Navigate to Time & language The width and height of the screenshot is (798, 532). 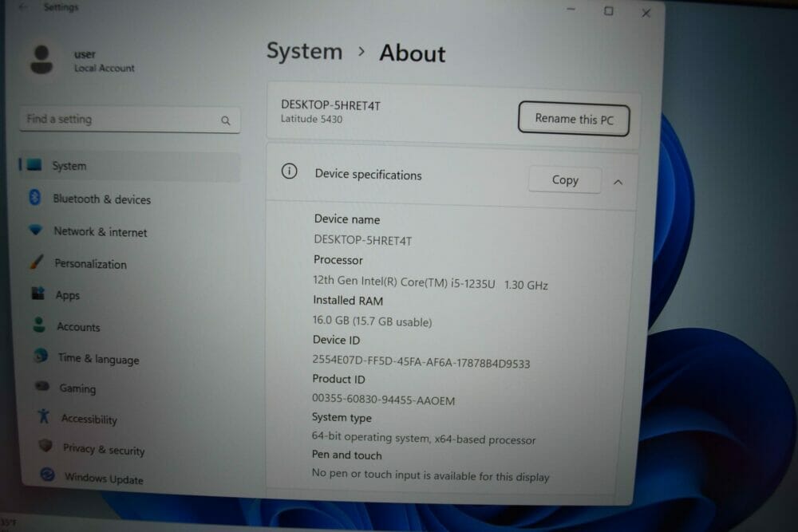(x=98, y=359)
